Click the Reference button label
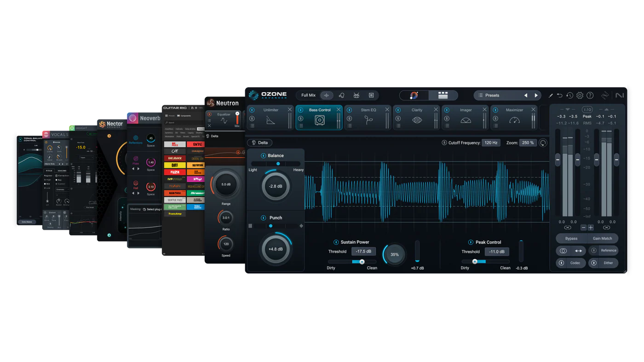This screenshot has height=362, width=644. coord(609,251)
